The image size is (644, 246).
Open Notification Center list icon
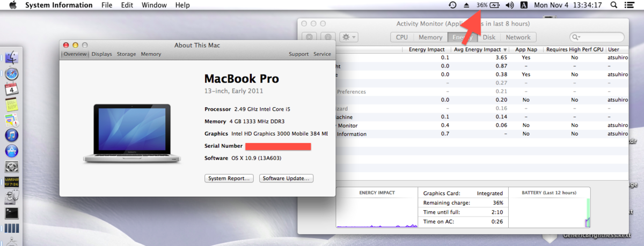tap(628, 5)
